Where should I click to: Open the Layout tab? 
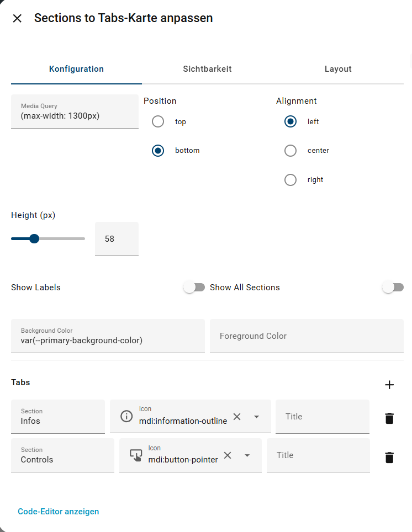[338, 69]
